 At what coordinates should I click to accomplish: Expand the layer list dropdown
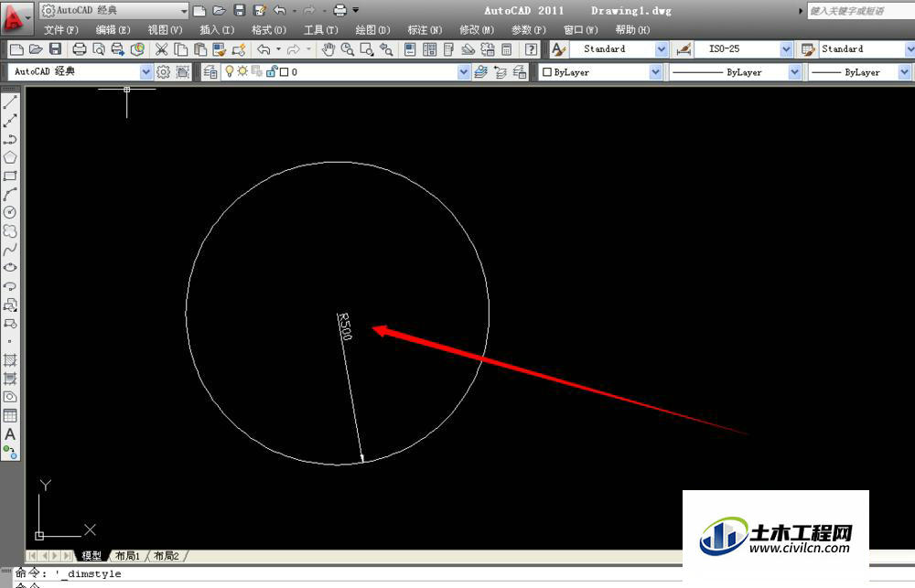(463, 71)
